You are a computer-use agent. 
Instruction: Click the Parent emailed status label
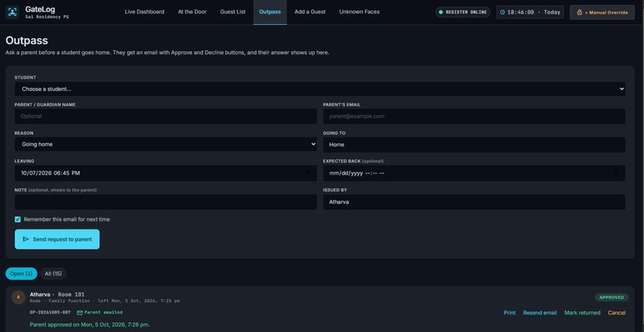coord(103,313)
